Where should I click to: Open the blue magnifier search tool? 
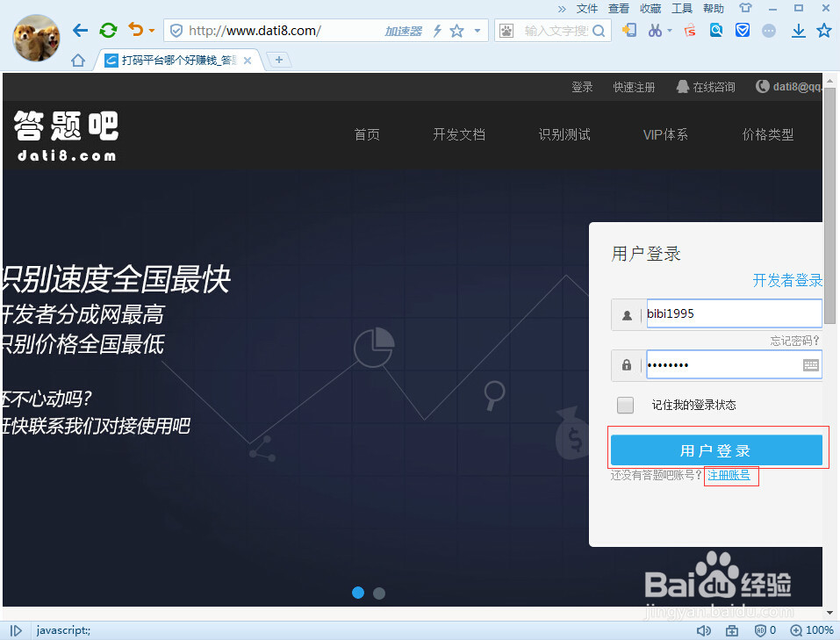(717, 30)
